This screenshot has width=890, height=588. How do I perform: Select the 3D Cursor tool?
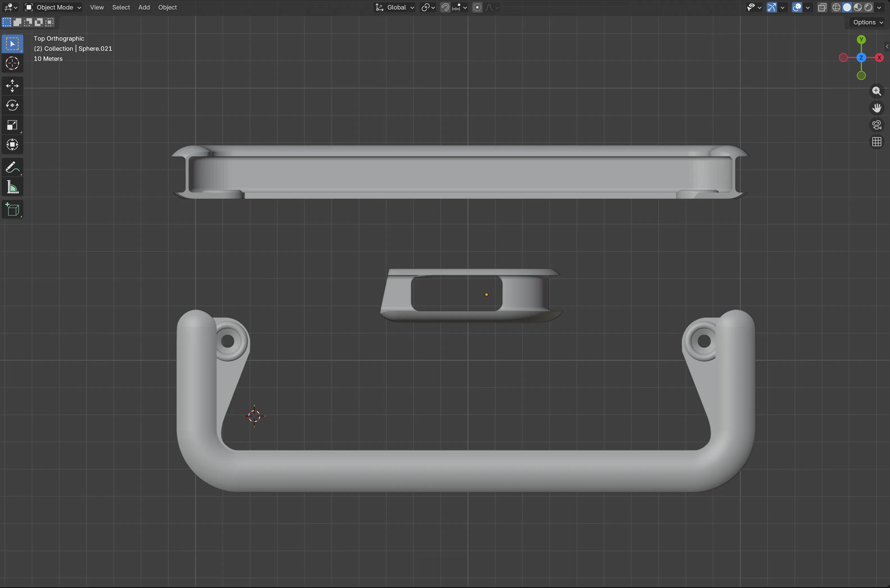tap(12, 63)
